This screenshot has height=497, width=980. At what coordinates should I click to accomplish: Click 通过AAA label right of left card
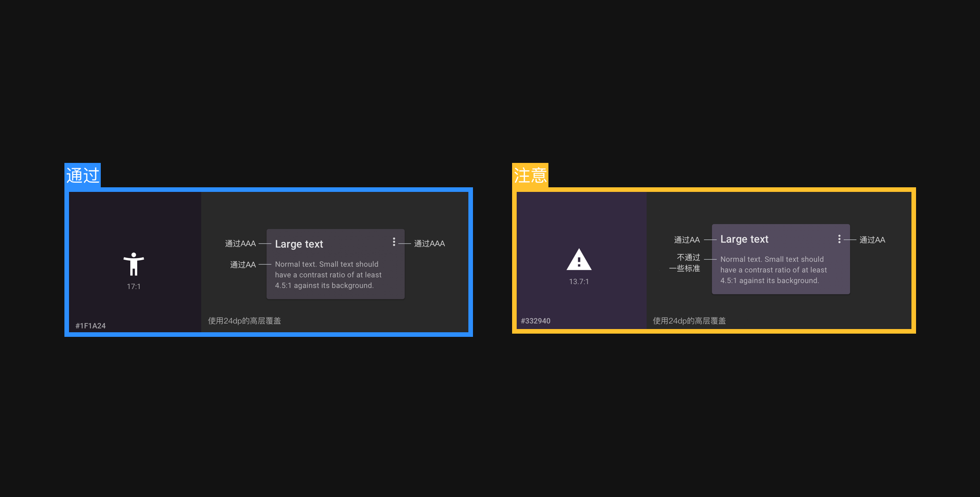tap(429, 243)
